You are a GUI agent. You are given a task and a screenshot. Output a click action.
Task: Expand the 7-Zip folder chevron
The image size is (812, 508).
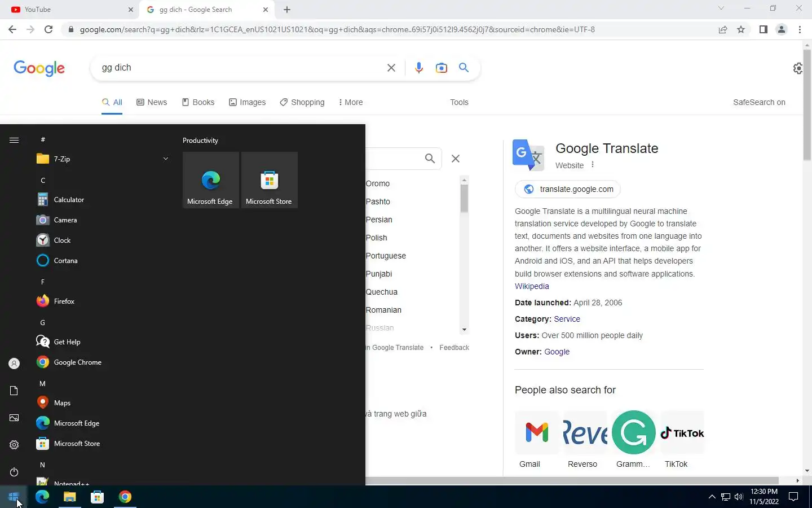coord(165,159)
